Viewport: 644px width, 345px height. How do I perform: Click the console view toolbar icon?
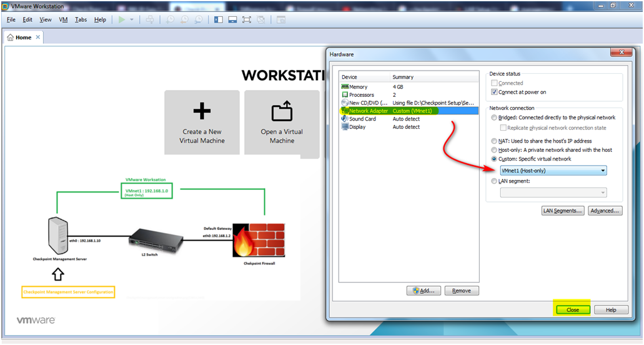[281, 20]
